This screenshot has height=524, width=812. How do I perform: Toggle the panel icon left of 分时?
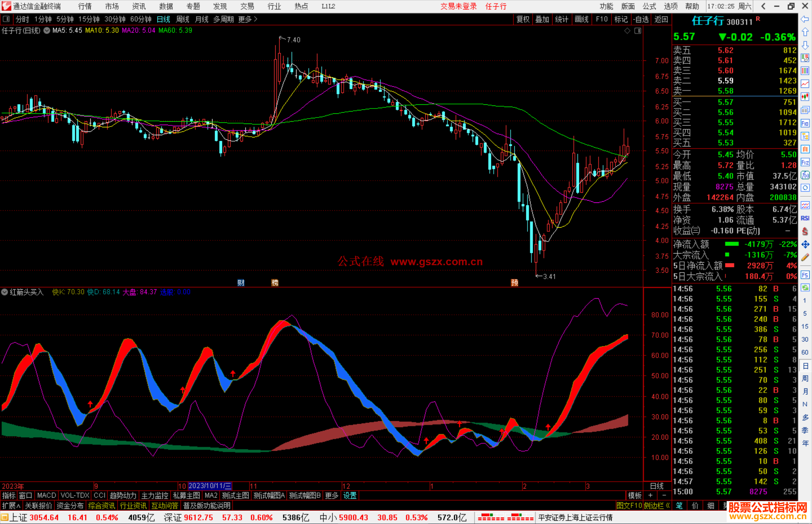(x=6, y=19)
